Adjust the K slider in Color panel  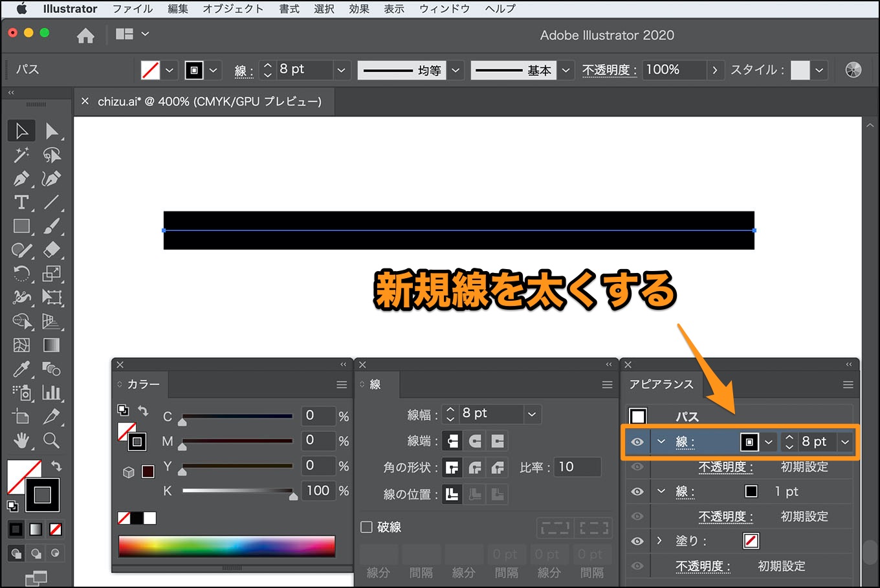(x=294, y=495)
